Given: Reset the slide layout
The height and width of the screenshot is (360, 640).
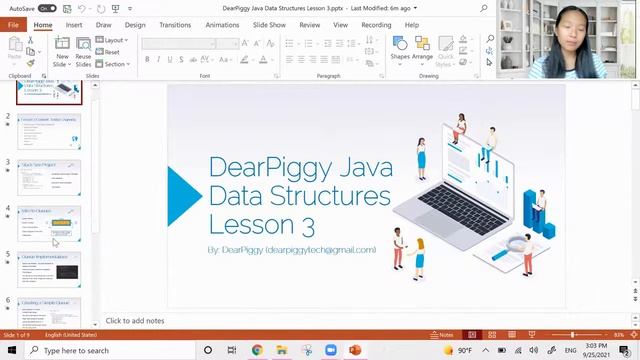Looking at the screenshot, I should [x=107, y=52].
